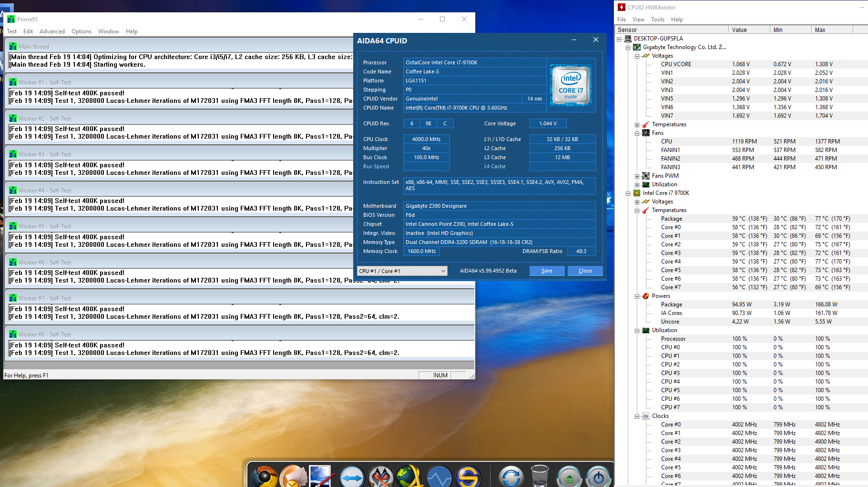
Task: Open the HWMonitor File menu
Action: pos(622,20)
